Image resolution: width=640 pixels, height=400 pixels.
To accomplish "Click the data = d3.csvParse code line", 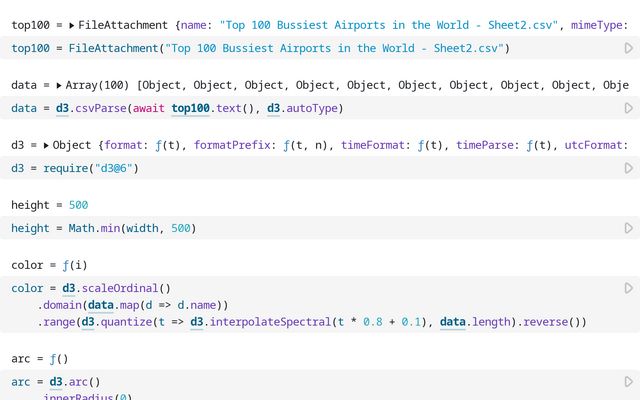I will click(177, 108).
